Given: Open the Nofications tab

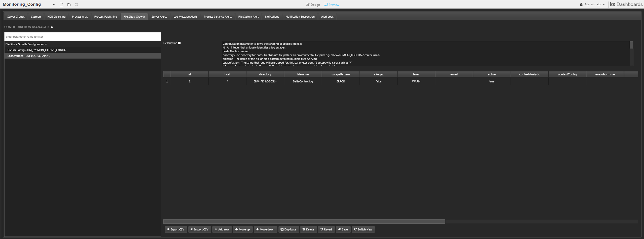Looking at the screenshot, I should pos(272,17).
